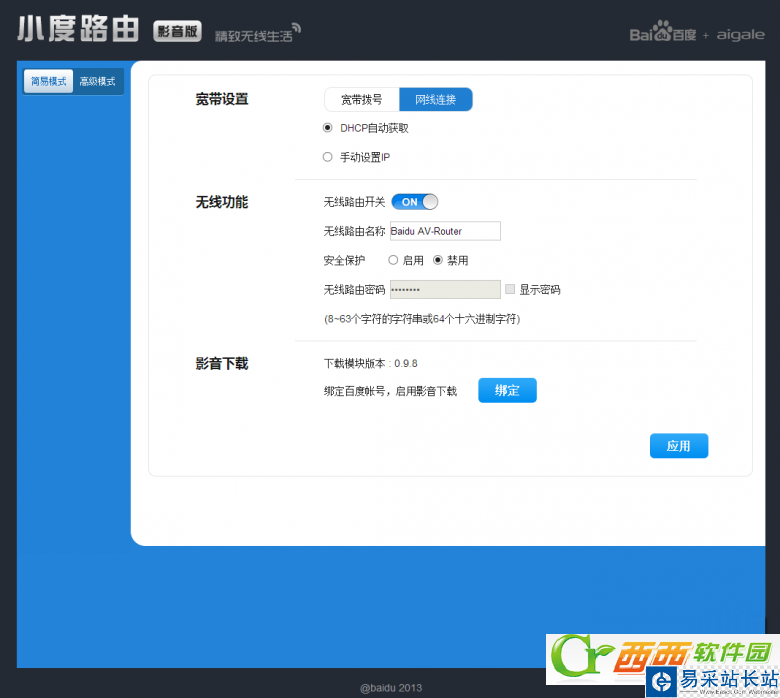Image resolution: width=780 pixels, height=698 pixels.
Task: Select 启用 for 安全保护
Action: [x=393, y=260]
